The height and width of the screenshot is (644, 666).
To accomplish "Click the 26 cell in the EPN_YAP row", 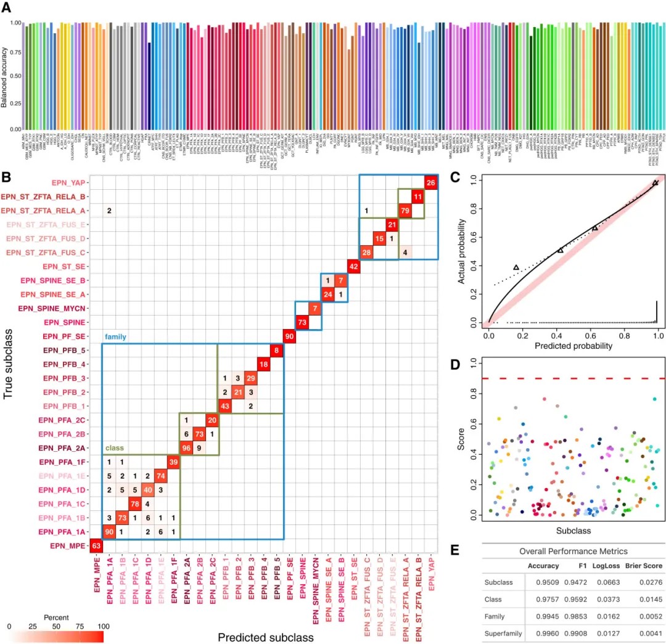I will pos(430,182).
